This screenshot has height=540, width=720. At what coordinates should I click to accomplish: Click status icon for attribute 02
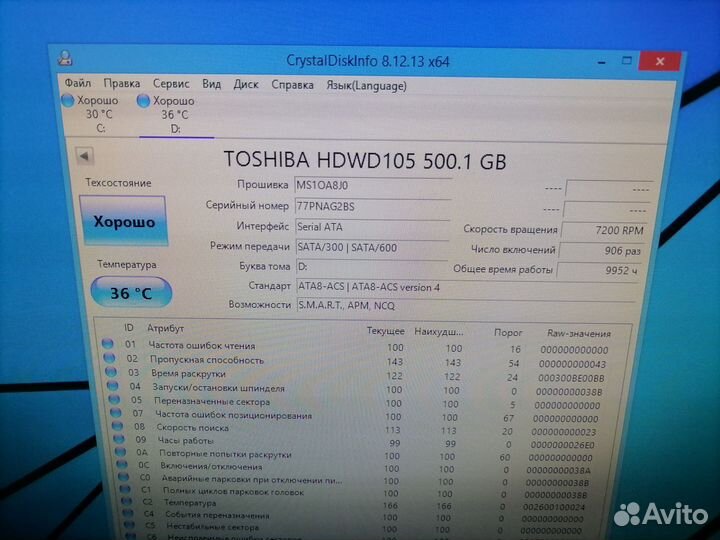pos(109,357)
